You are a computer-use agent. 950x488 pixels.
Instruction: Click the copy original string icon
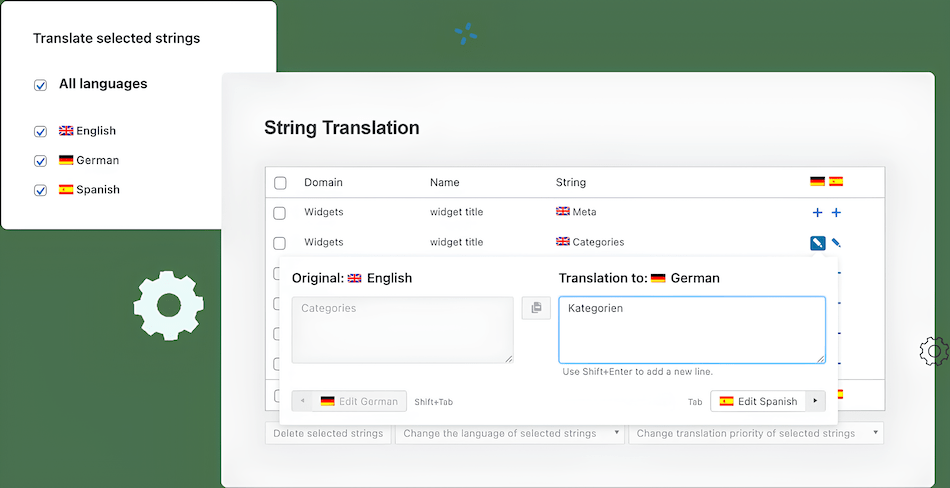click(536, 308)
